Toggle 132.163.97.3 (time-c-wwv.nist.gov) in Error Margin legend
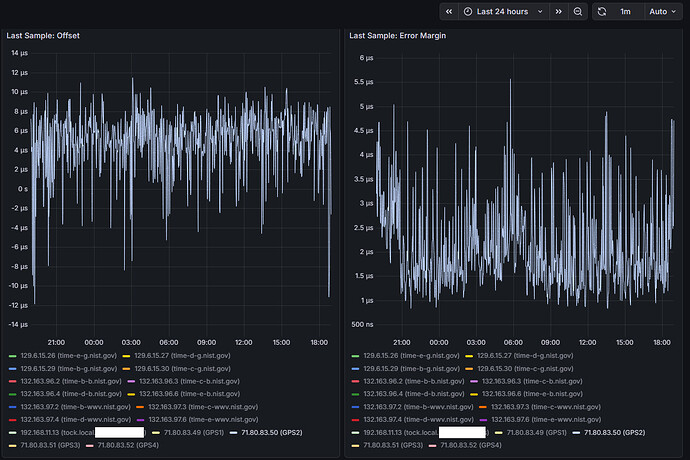690x460 pixels. pos(540,407)
